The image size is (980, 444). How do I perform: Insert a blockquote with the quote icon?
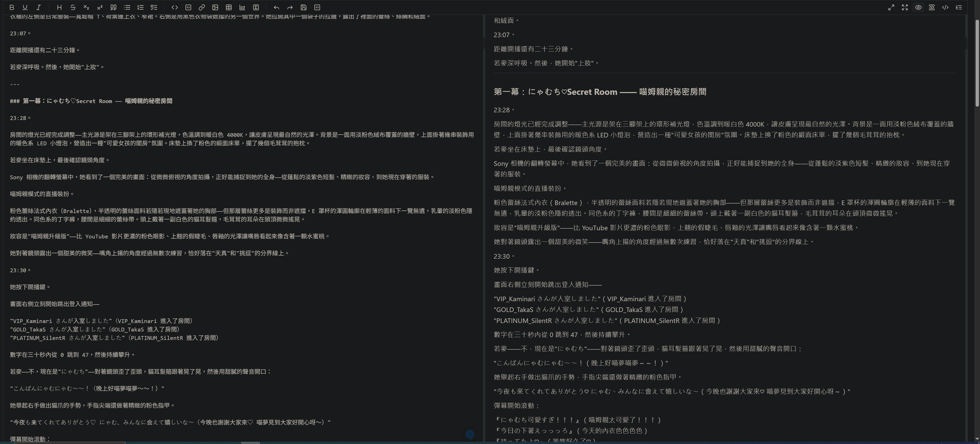coord(113,7)
